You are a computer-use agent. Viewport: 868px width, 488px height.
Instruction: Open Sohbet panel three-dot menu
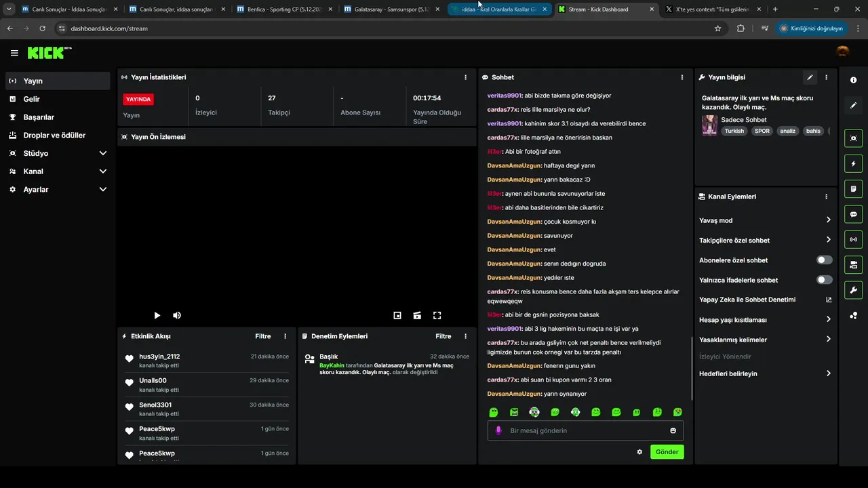(x=682, y=77)
